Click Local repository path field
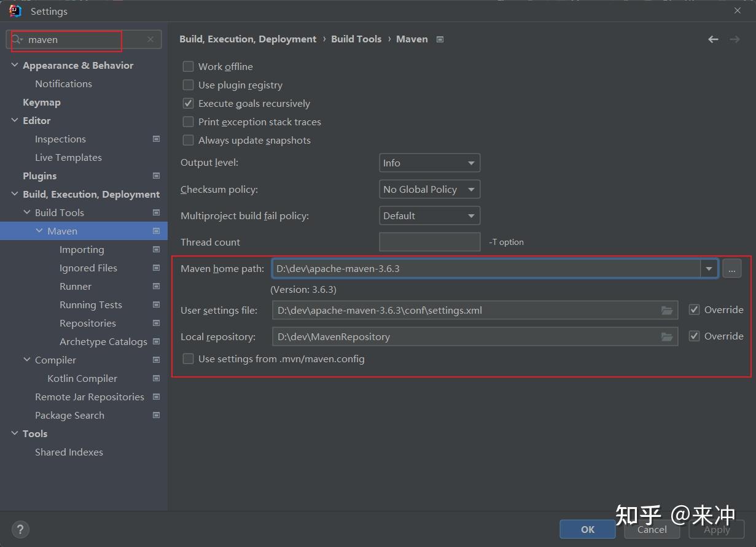This screenshot has width=756, height=547. point(475,336)
